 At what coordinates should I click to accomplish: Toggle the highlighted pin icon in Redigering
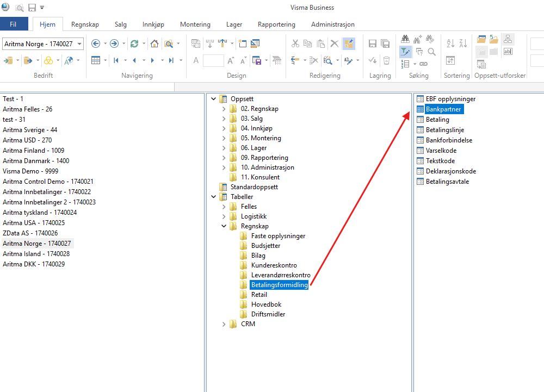click(x=349, y=43)
